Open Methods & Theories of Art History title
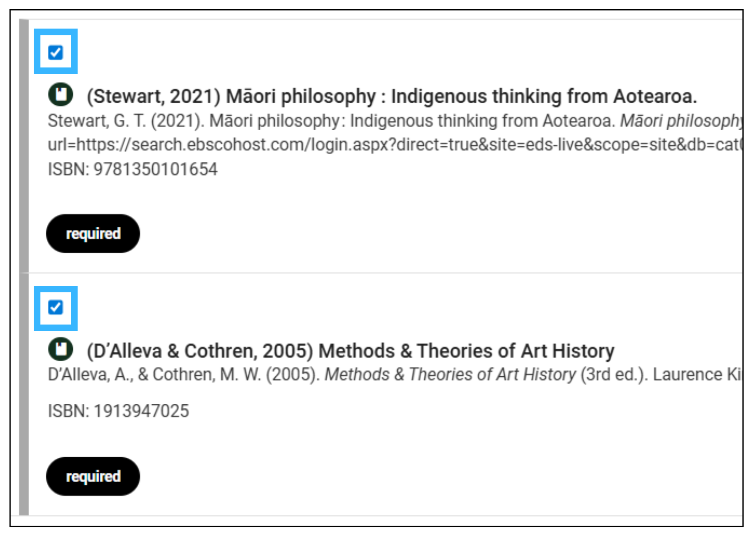Viewport: 756px width, 538px height. (x=351, y=351)
